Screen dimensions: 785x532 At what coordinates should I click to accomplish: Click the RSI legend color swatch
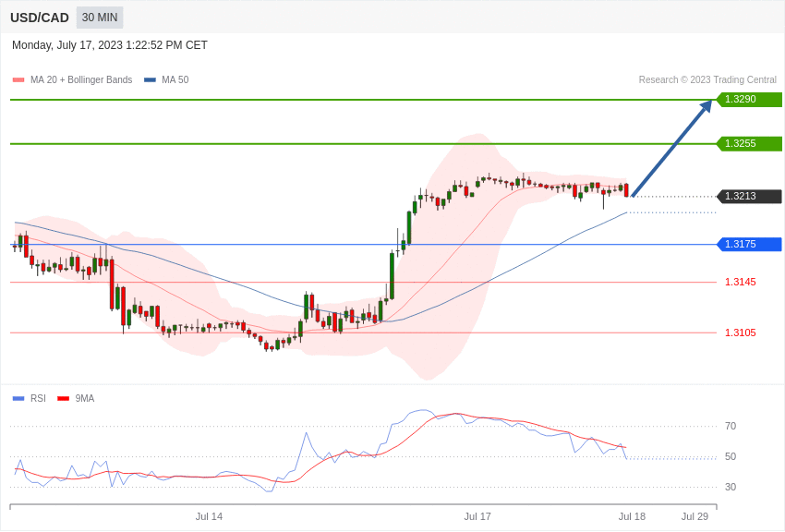[18, 399]
